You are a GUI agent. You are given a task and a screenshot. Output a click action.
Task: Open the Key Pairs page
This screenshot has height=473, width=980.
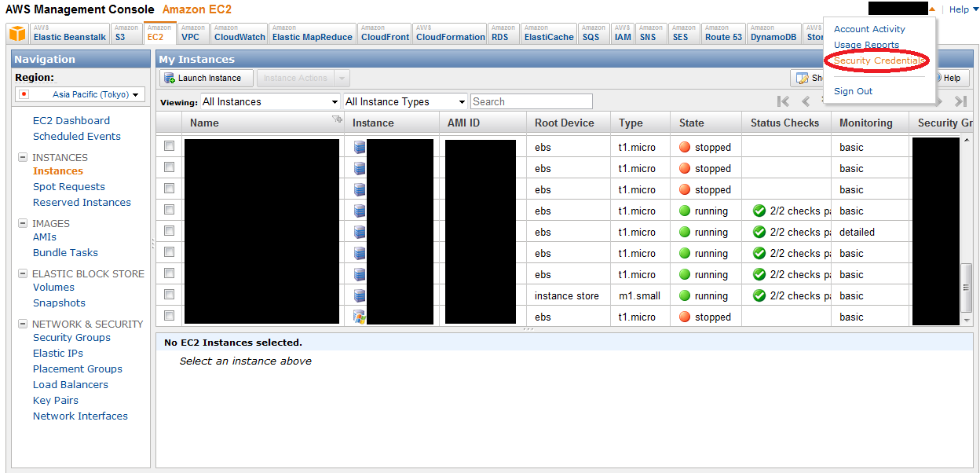pyautogui.click(x=56, y=401)
